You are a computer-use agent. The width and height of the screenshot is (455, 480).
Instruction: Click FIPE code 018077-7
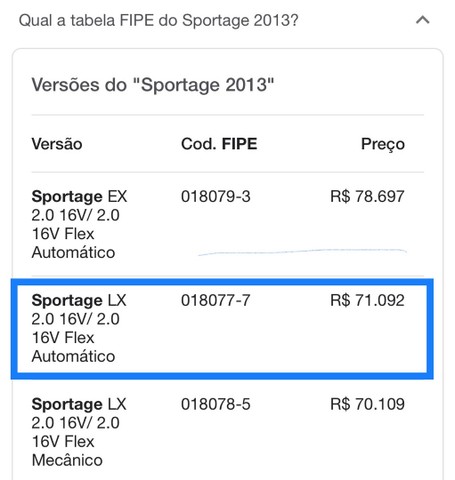tap(216, 300)
